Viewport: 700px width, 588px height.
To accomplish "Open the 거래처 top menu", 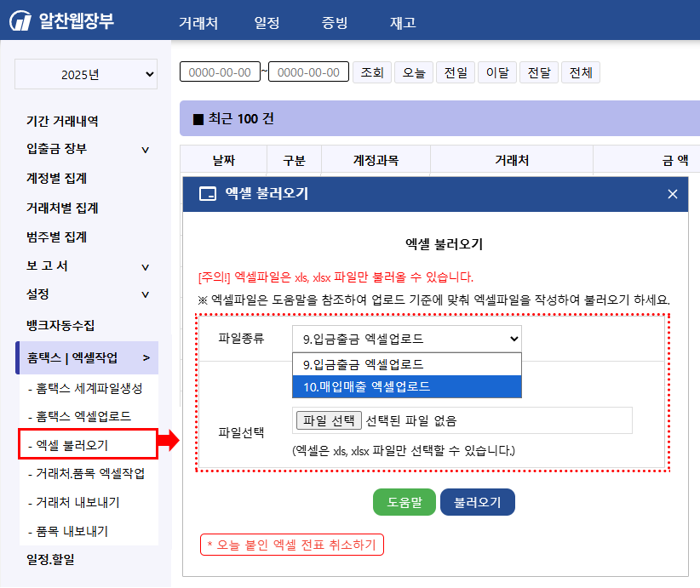I will pyautogui.click(x=198, y=22).
